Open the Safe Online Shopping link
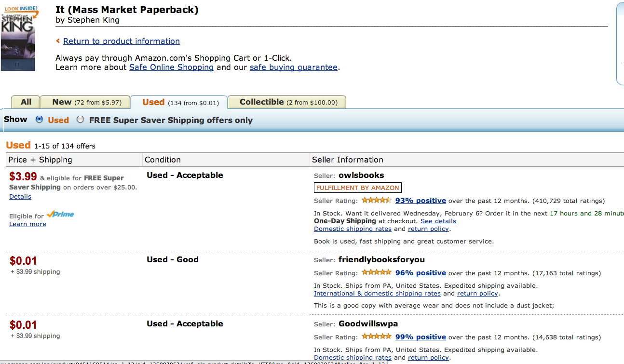The height and width of the screenshot is (364, 624). pyautogui.click(x=171, y=67)
